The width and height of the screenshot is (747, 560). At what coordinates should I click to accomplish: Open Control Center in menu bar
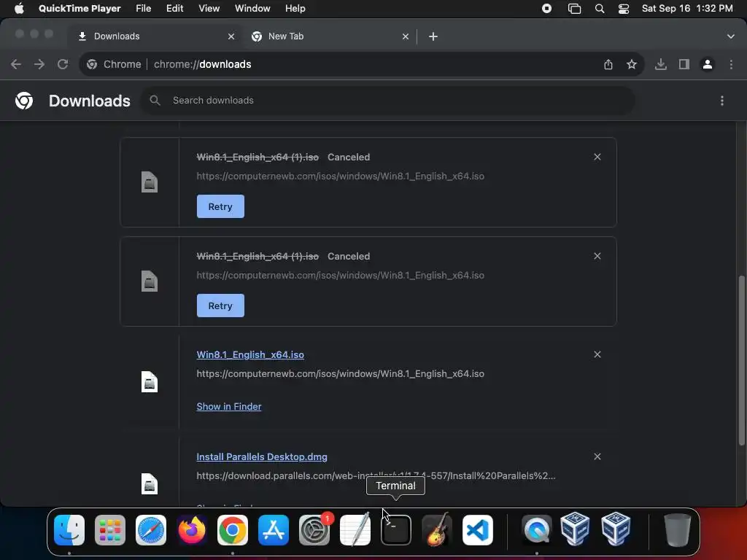[x=623, y=9]
